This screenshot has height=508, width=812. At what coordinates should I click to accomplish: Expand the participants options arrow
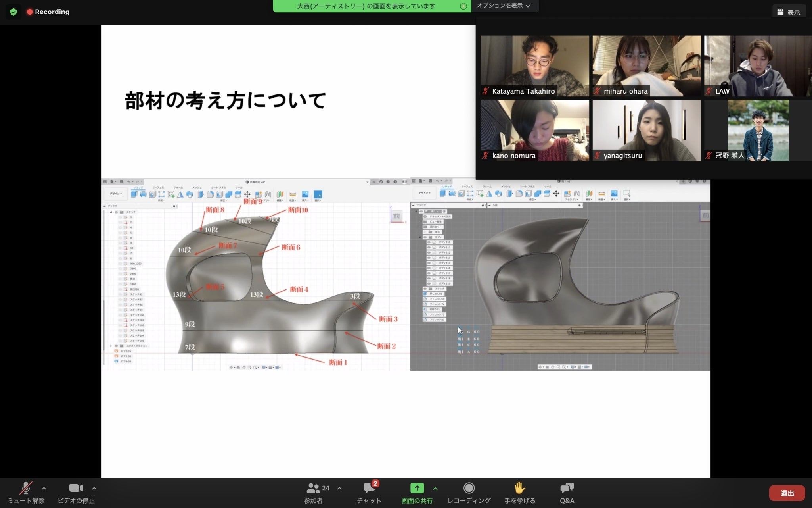(339, 488)
